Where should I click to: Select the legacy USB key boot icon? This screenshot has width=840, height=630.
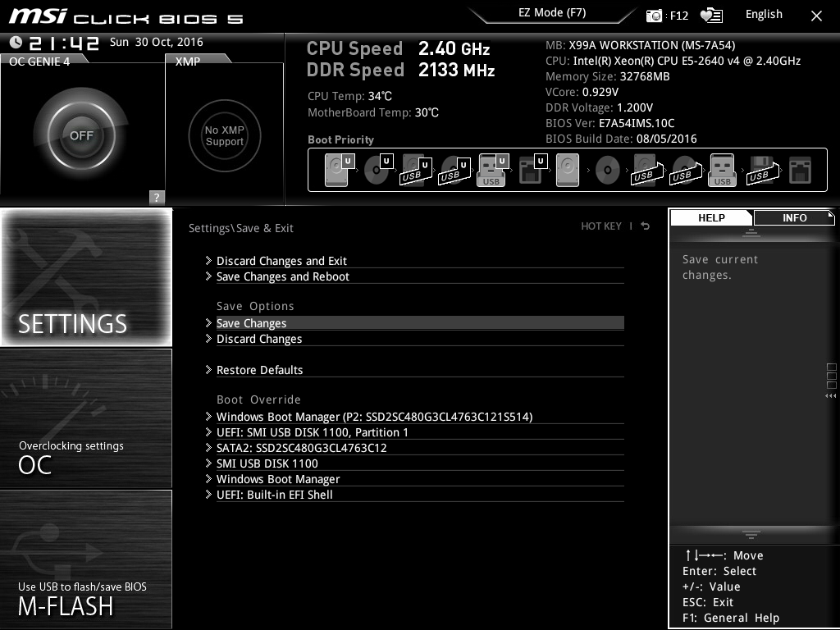(722, 170)
